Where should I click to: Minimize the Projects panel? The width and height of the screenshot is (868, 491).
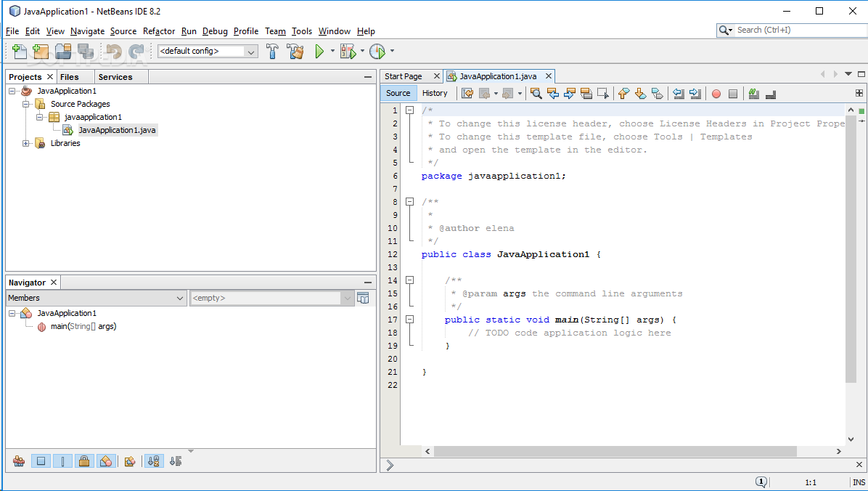tap(368, 77)
